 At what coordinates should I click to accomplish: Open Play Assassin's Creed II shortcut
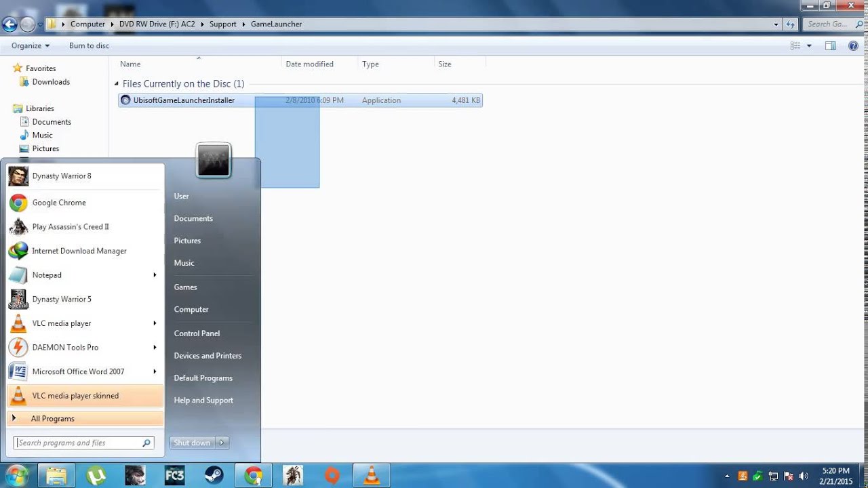85,226
